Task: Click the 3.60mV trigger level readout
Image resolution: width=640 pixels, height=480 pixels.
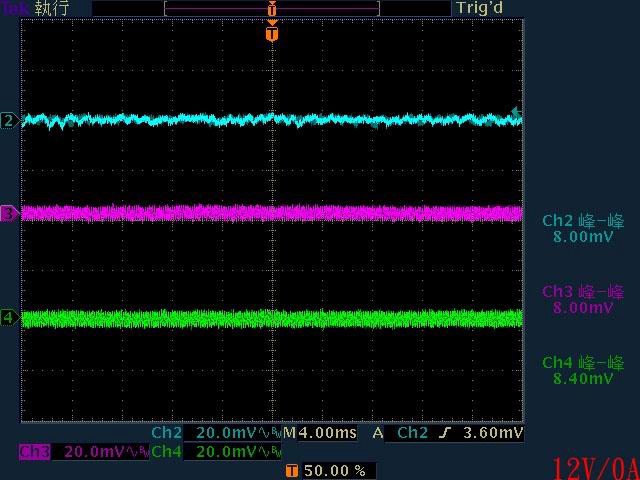Action: (x=496, y=433)
